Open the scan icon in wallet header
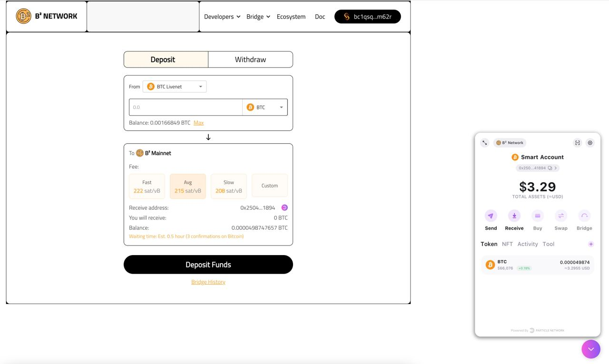This screenshot has width=609, height=364. (x=578, y=143)
